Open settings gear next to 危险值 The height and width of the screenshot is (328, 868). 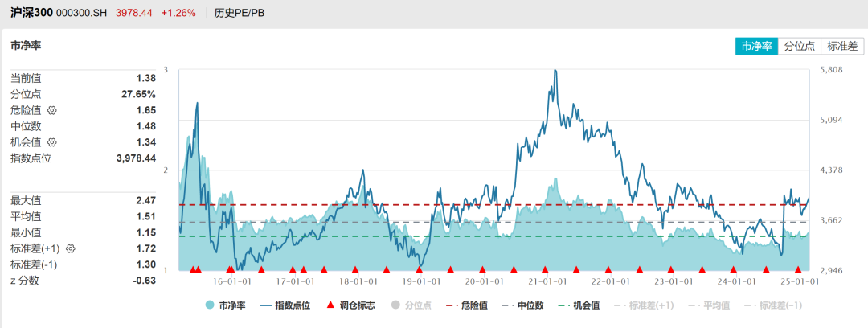[x=53, y=110]
